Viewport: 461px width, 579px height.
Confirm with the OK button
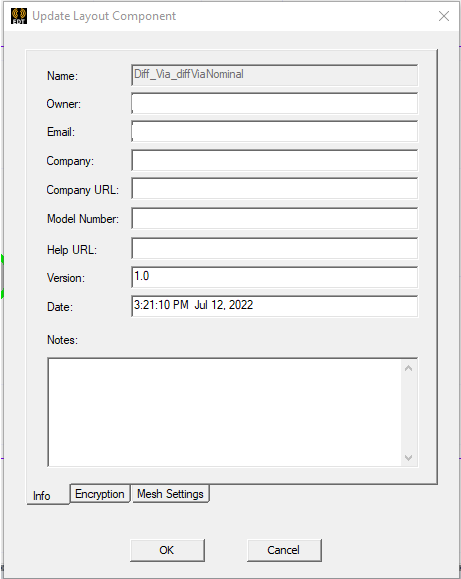coord(167,550)
